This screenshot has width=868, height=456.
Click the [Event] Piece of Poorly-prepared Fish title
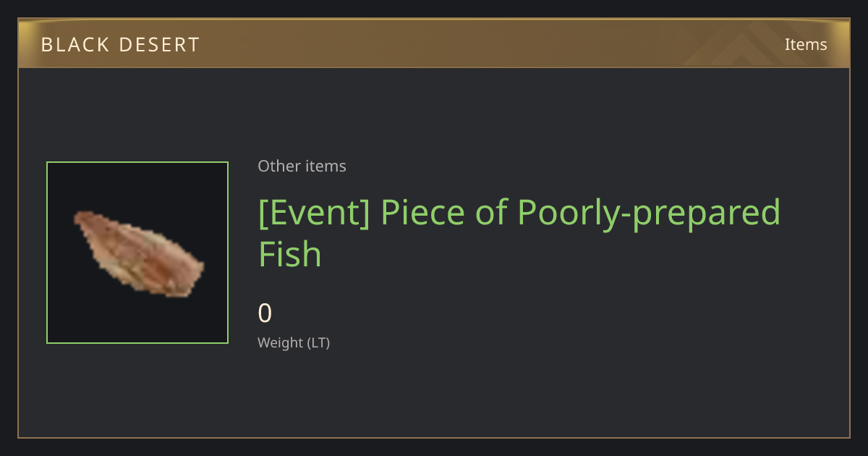(519, 233)
